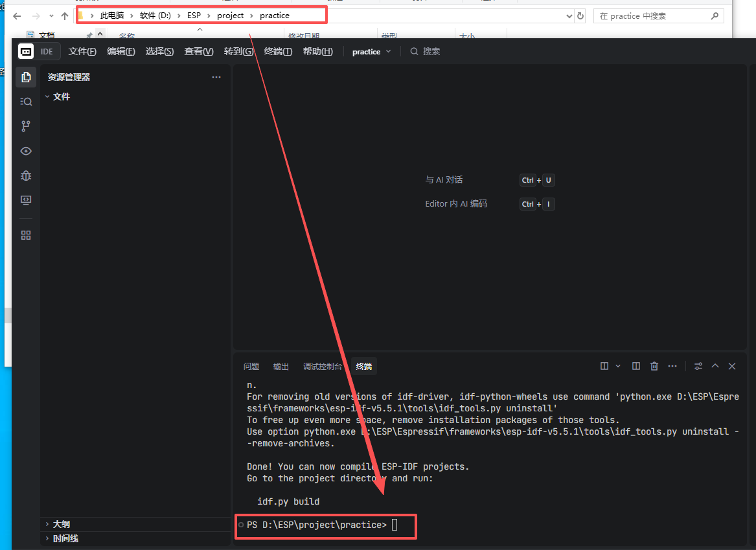Open the 编辑(E) menu
The image size is (756, 550).
[121, 52]
